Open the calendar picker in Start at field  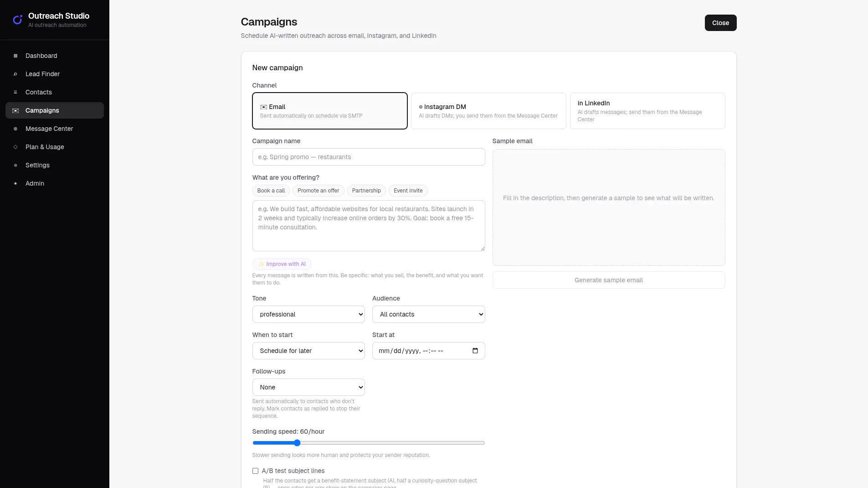tap(475, 351)
